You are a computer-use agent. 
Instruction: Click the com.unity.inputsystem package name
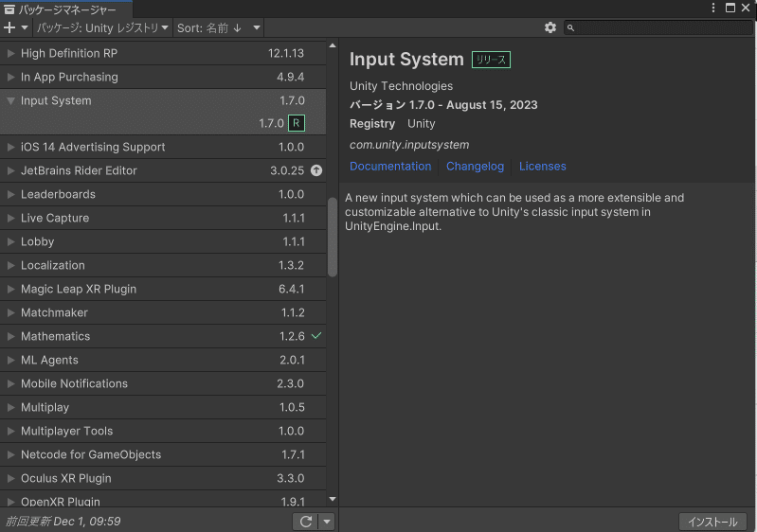point(409,145)
